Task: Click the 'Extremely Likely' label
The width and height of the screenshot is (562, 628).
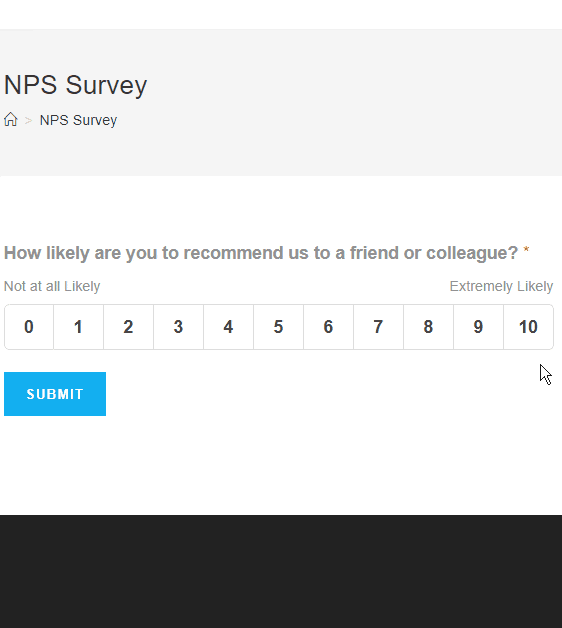Action: (501, 286)
